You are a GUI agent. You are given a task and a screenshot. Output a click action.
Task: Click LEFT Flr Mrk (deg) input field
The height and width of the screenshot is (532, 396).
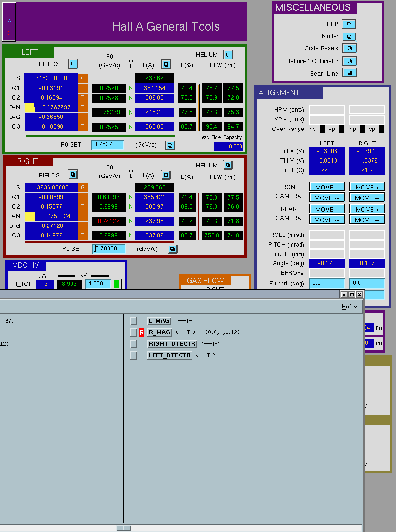coord(327,283)
